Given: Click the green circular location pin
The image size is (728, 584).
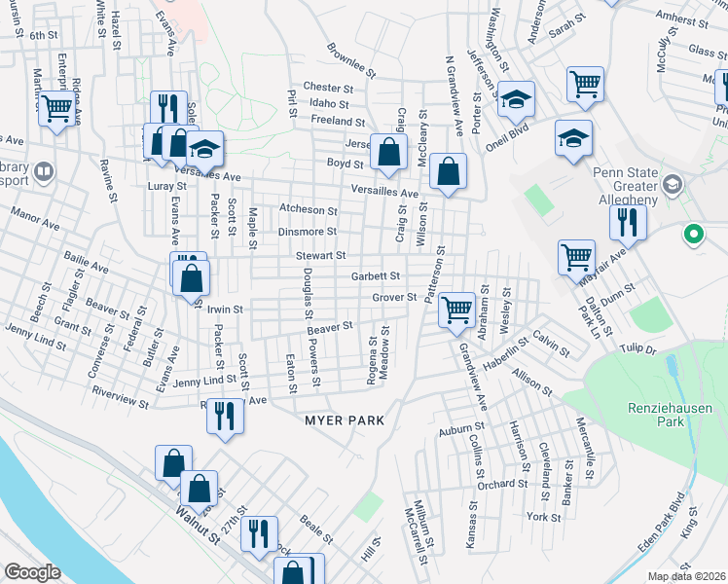Looking at the screenshot, I should (x=694, y=235).
